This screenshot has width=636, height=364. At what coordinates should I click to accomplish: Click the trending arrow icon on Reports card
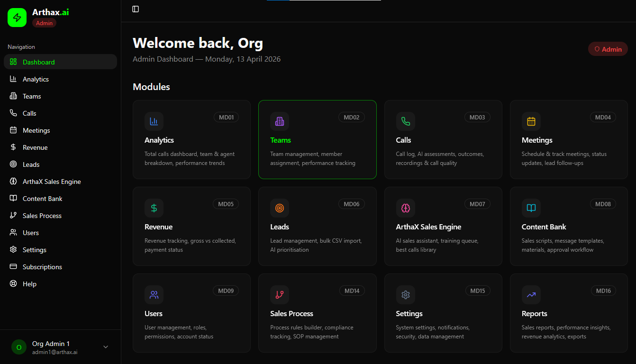(x=531, y=295)
